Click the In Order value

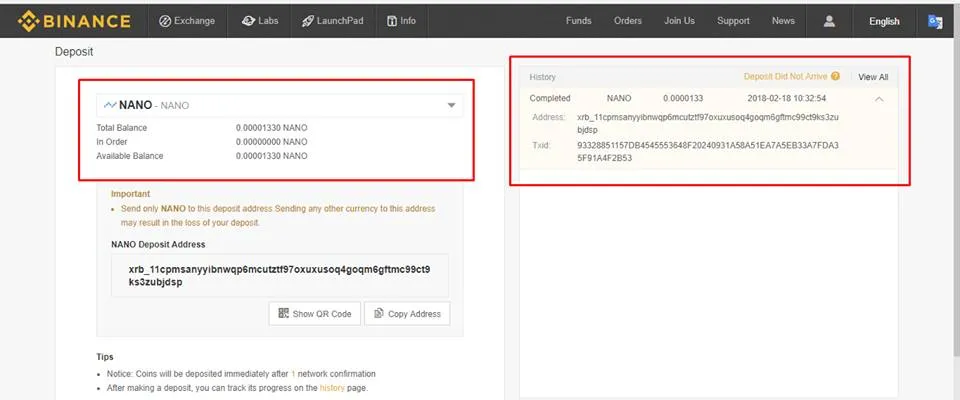[271, 142]
